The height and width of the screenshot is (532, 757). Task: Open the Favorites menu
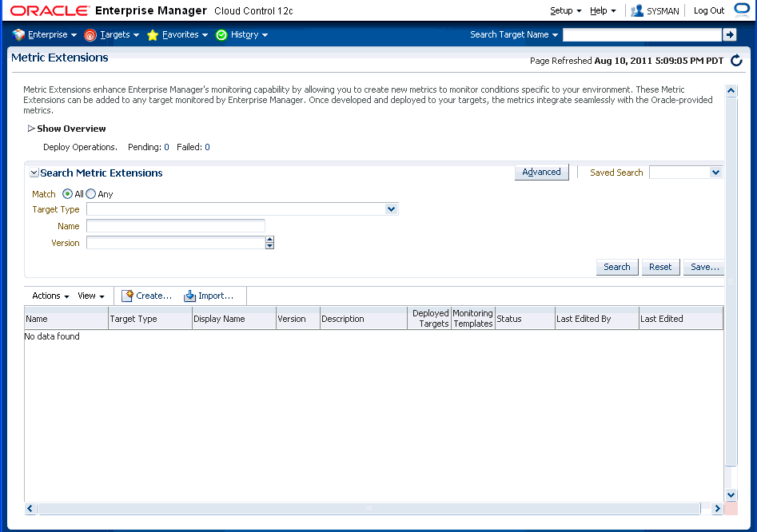185,34
